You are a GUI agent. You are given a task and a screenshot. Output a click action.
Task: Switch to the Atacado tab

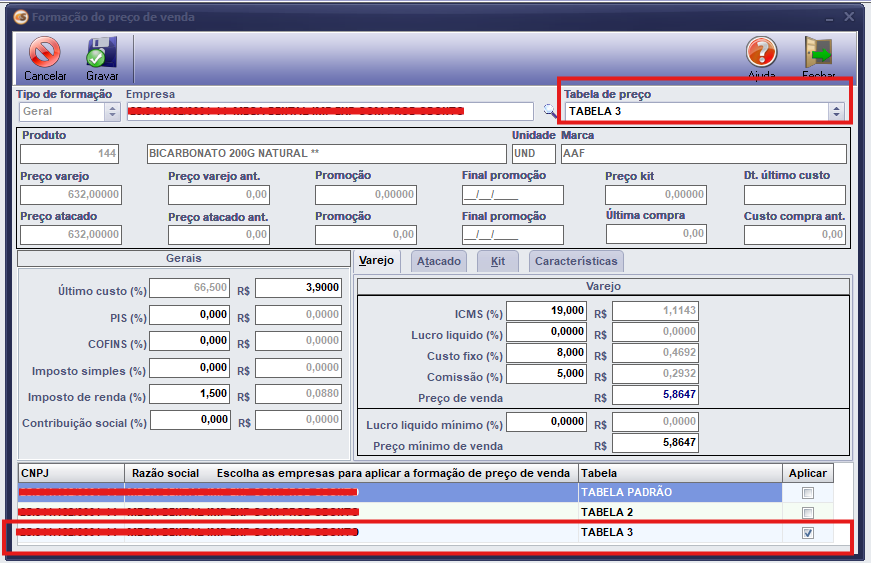439,261
